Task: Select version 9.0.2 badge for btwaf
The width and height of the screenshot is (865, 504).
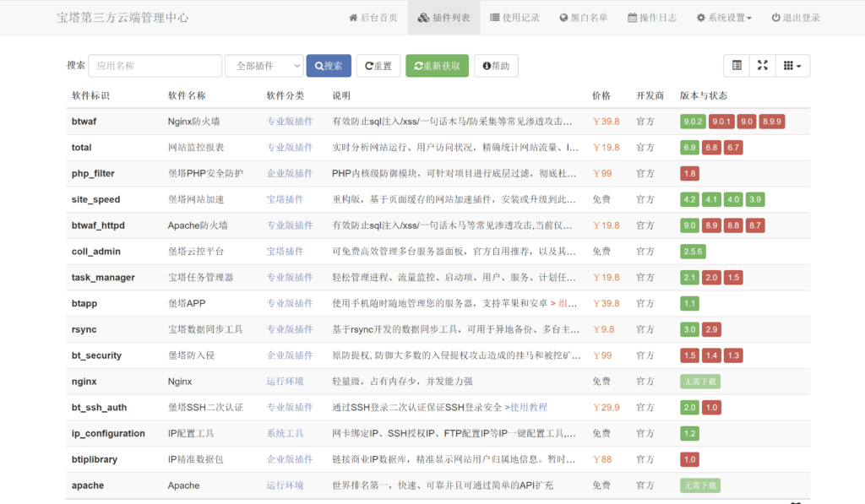Action: 693,122
